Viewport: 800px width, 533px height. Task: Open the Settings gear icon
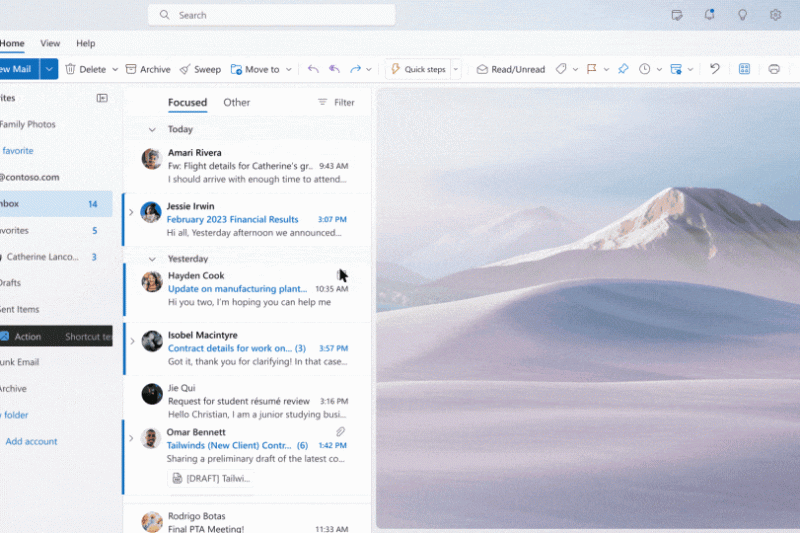(775, 15)
